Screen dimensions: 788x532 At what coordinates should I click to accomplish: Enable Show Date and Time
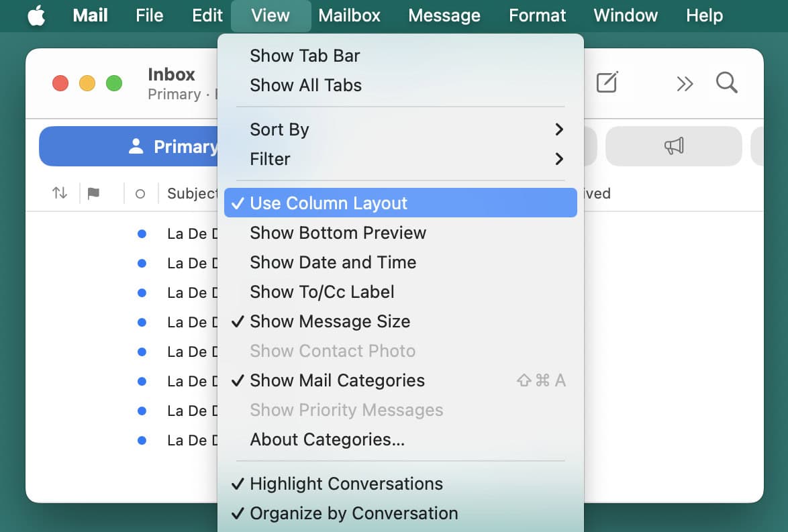401,262
